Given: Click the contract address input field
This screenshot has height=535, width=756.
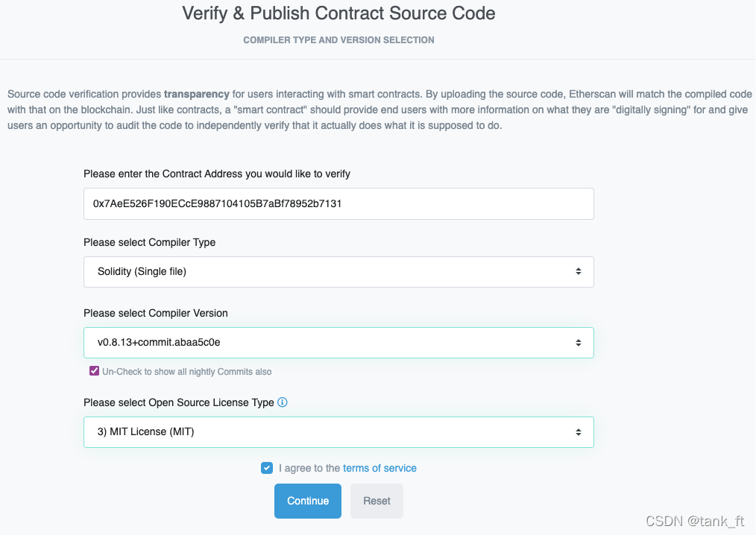Looking at the screenshot, I should pyautogui.click(x=338, y=203).
